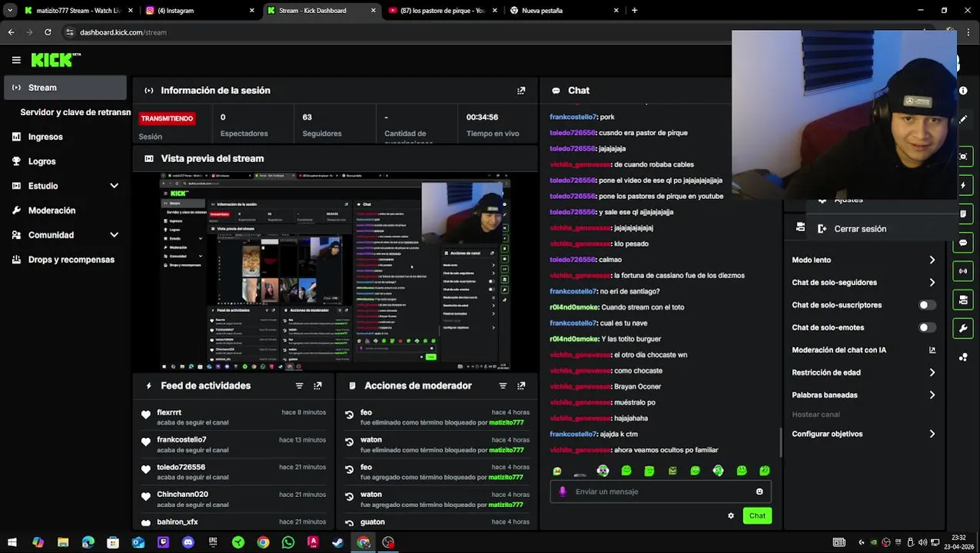Toggle Chat de solo-emotes switch
Image resolution: width=980 pixels, height=553 pixels.
click(x=928, y=327)
